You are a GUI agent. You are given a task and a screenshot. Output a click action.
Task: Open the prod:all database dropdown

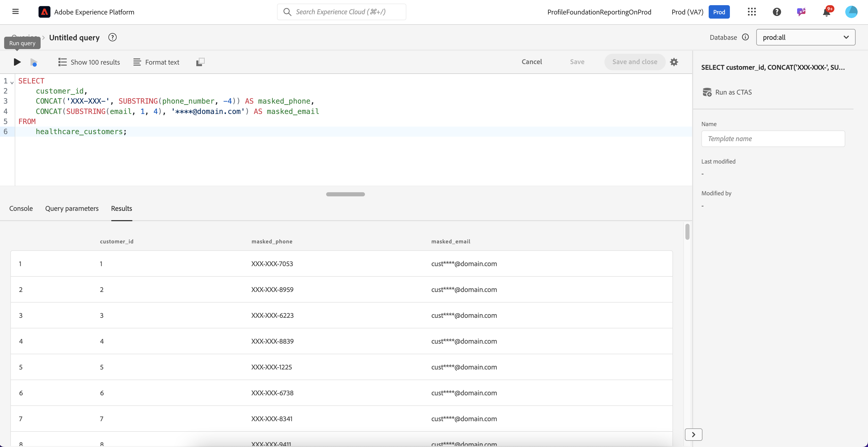click(805, 37)
